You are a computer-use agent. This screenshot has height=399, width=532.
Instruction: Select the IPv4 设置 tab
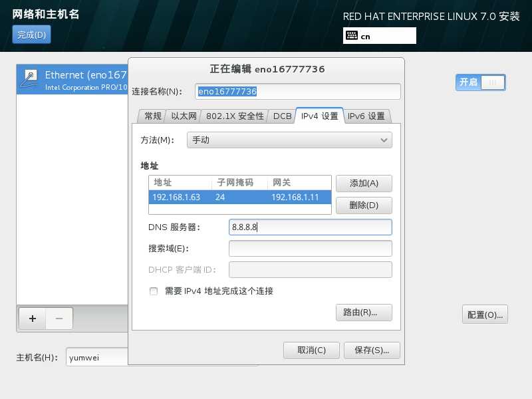tap(320, 116)
